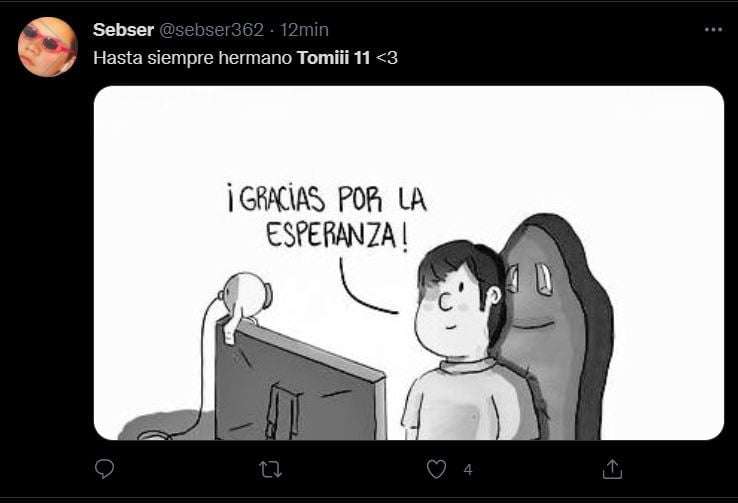Click the <3 heart emoticon text

click(x=386, y=58)
